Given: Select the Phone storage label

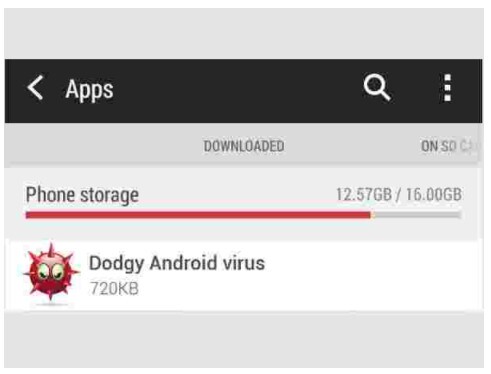Looking at the screenshot, I should tap(82, 195).
